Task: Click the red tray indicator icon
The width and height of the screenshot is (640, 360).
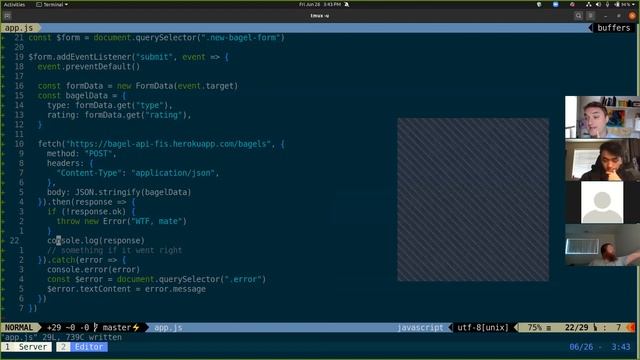Action: (x=572, y=4)
